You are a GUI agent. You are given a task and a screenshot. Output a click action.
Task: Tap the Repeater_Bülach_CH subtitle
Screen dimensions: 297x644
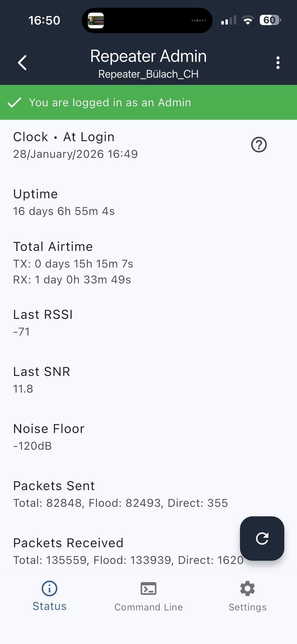[148, 74]
